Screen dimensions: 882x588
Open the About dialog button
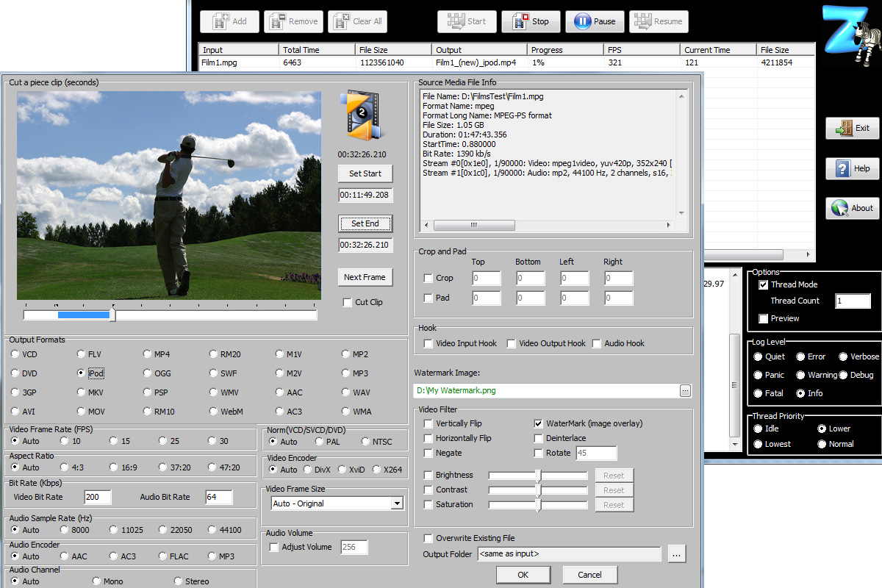pyautogui.click(x=852, y=208)
